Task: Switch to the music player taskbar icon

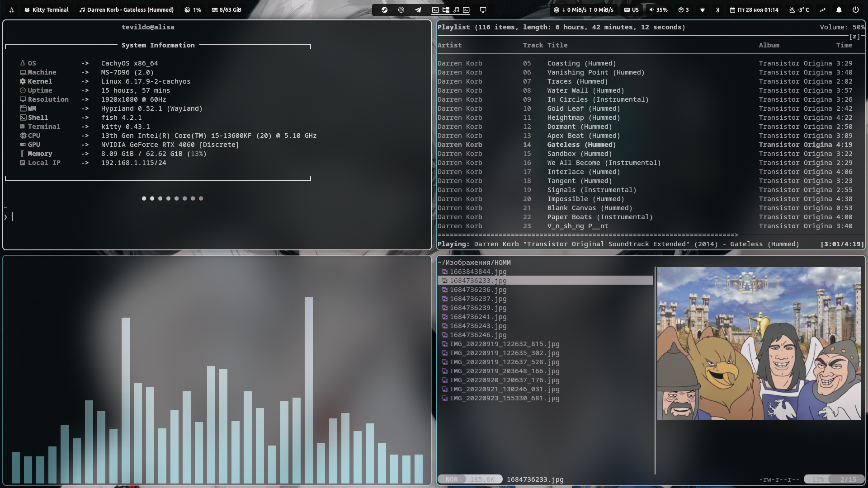Action: coord(456,9)
